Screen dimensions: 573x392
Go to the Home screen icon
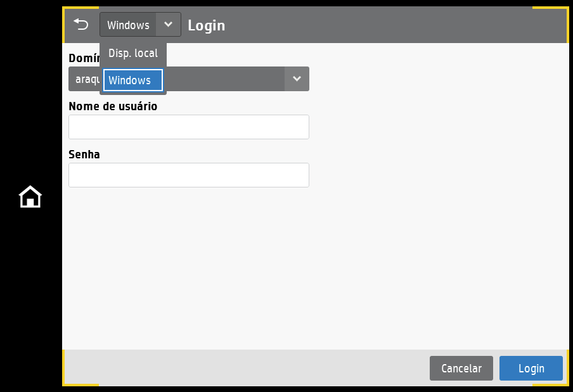(30, 197)
